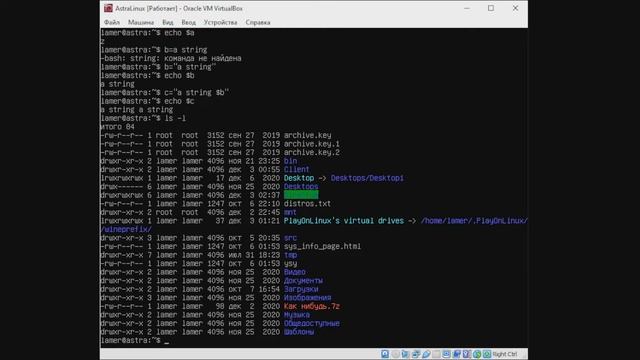The height and width of the screenshot is (360, 640).
Task: Click the /home/lamer/.PlayOnLinux/ path
Action: pos(474,221)
